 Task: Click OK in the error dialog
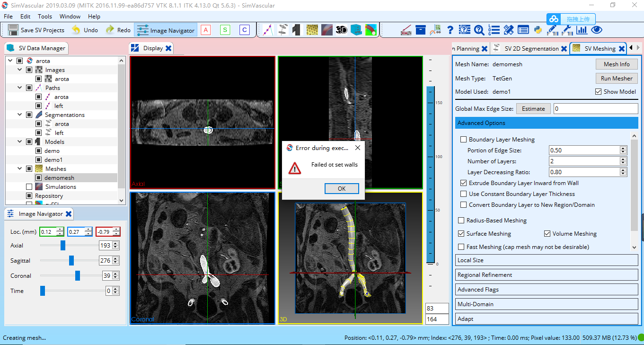(342, 188)
